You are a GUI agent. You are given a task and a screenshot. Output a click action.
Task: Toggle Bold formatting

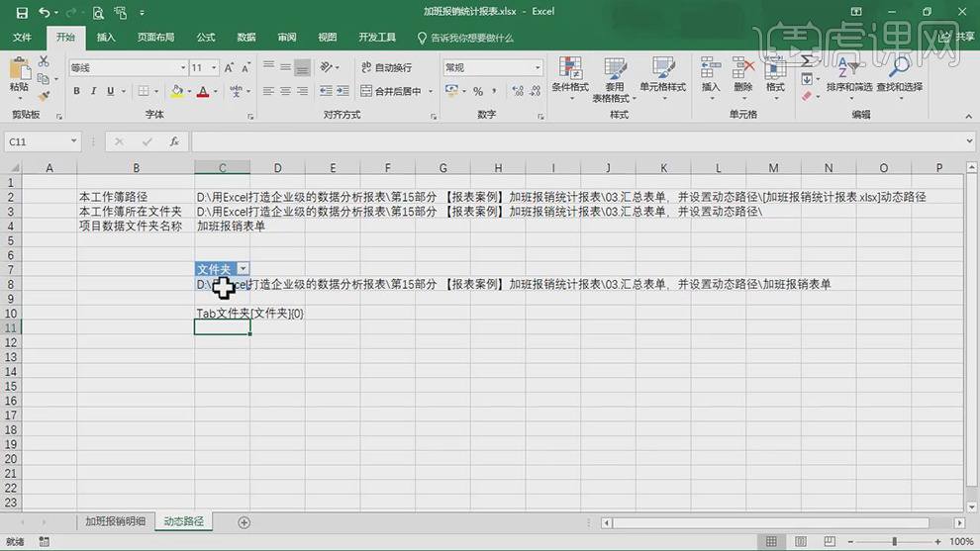point(76,91)
